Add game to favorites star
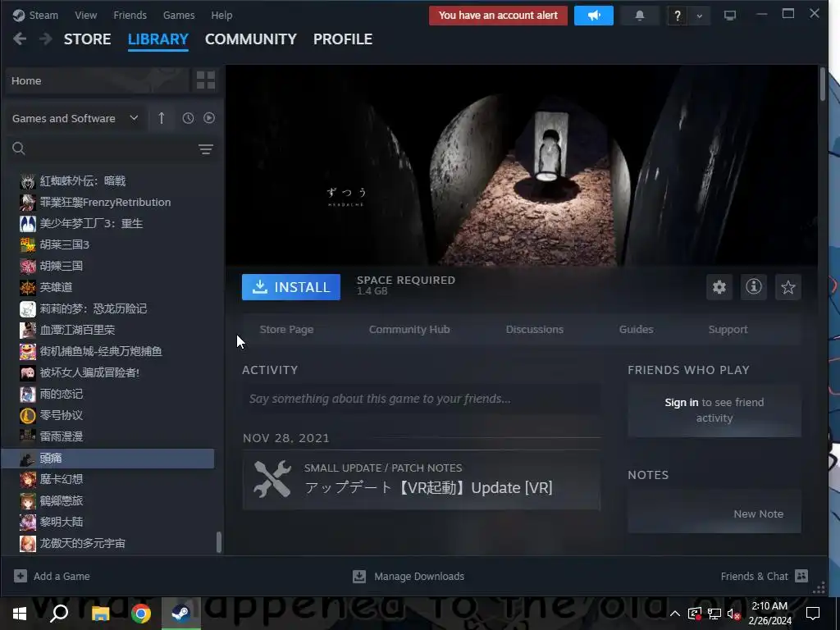This screenshot has height=630, width=840. pyautogui.click(x=788, y=287)
